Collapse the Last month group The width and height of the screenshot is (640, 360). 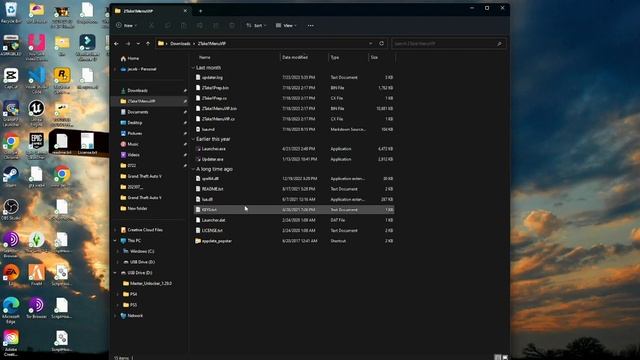tap(193, 68)
